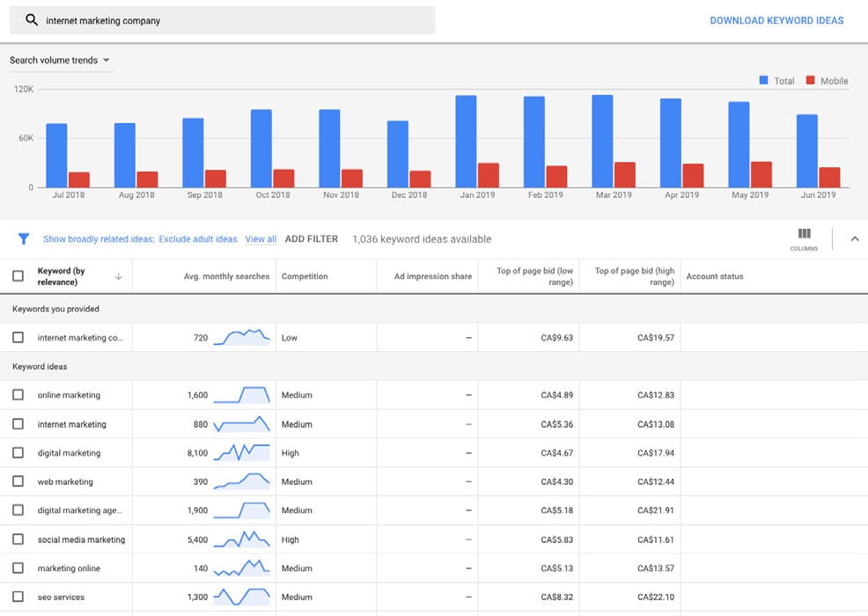This screenshot has width=868, height=616.
Task: Click the 'CA$19.57' high bid value
Action: coord(656,337)
